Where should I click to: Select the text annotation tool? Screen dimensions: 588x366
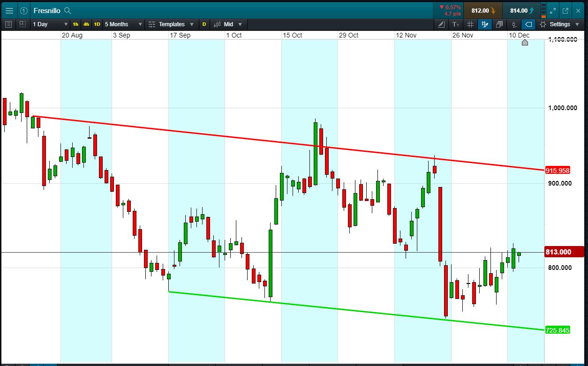click(456, 24)
